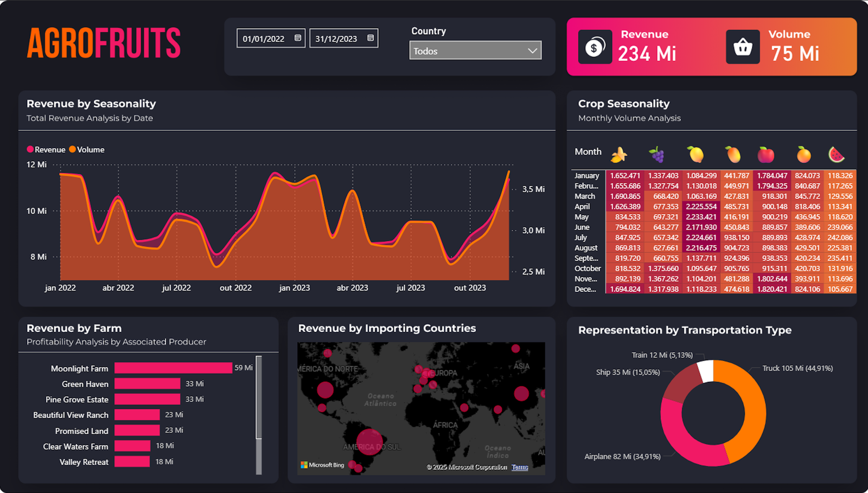868x493 pixels.
Task: Click the red apple column icon
Action: pos(765,155)
